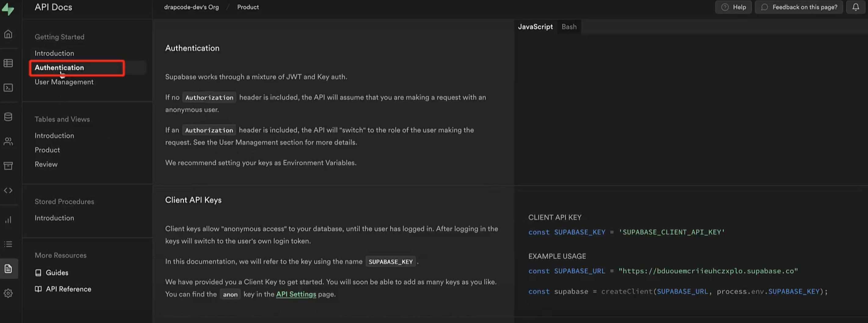Image resolution: width=868 pixels, height=323 pixels.
Task: Click the Getting Started section label
Action: pyautogui.click(x=59, y=37)
